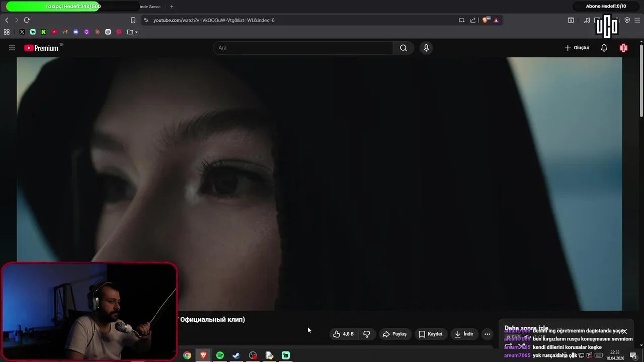Image resolution: width=644 pixels, height=362 pixels.
Task: Open the music note playlist icon in the toolbar
Action: [587, 20]
